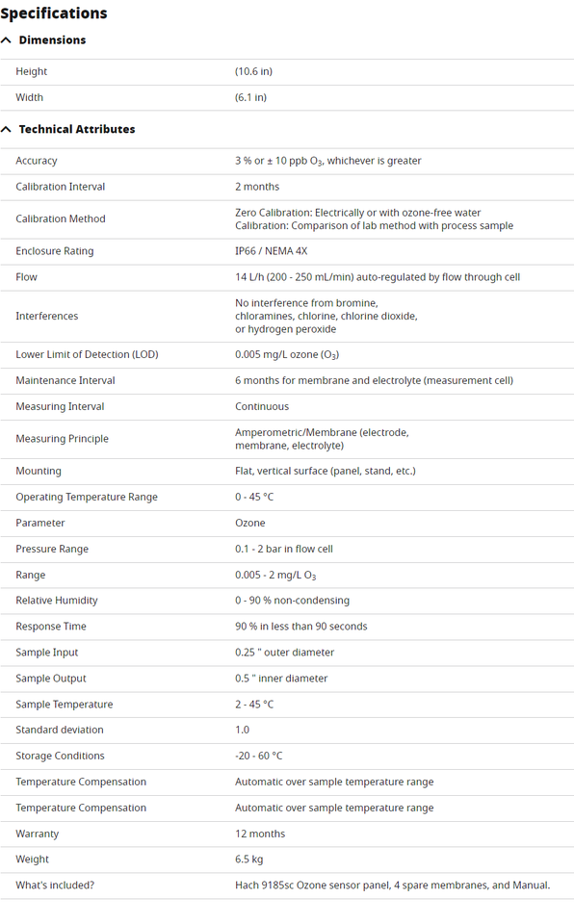Screen dimensions: 574x924
Task: Select the Height row label
Action: tap(31, 71)
